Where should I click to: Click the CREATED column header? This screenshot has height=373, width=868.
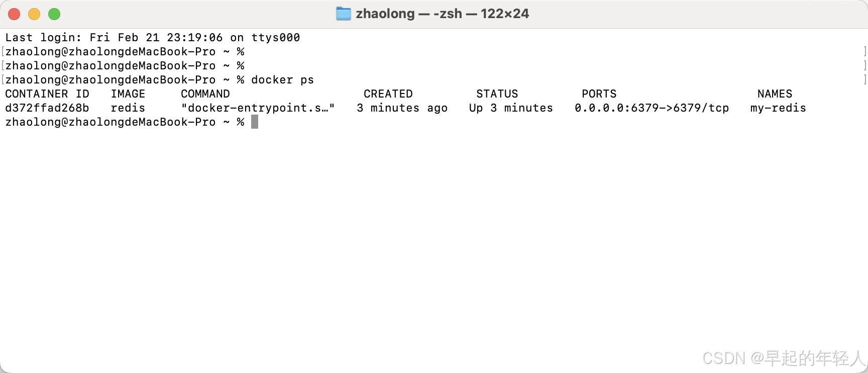tap(388, 94)
